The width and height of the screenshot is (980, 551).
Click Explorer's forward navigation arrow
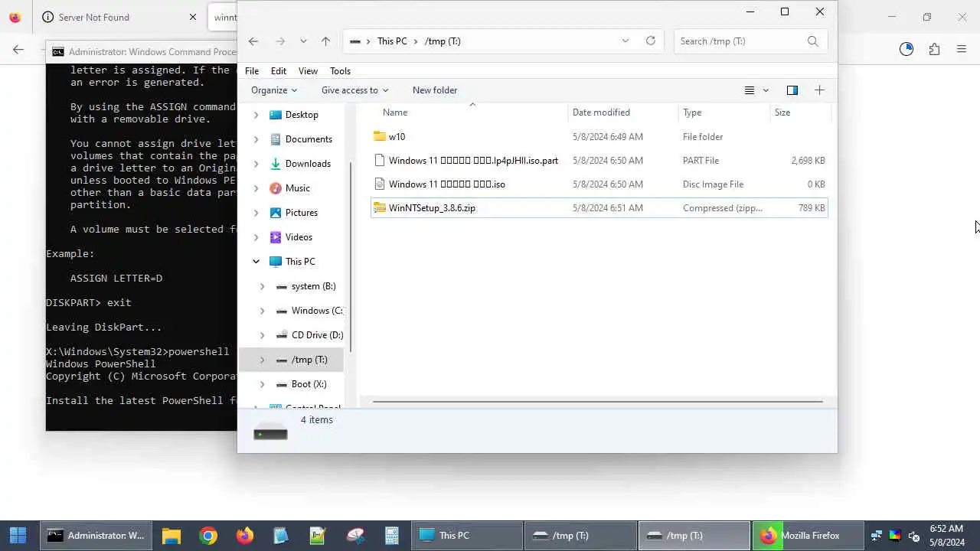click(280, 41)
